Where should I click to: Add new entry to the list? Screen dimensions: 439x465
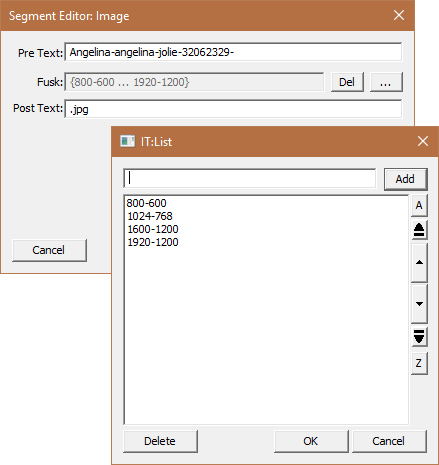405,179
